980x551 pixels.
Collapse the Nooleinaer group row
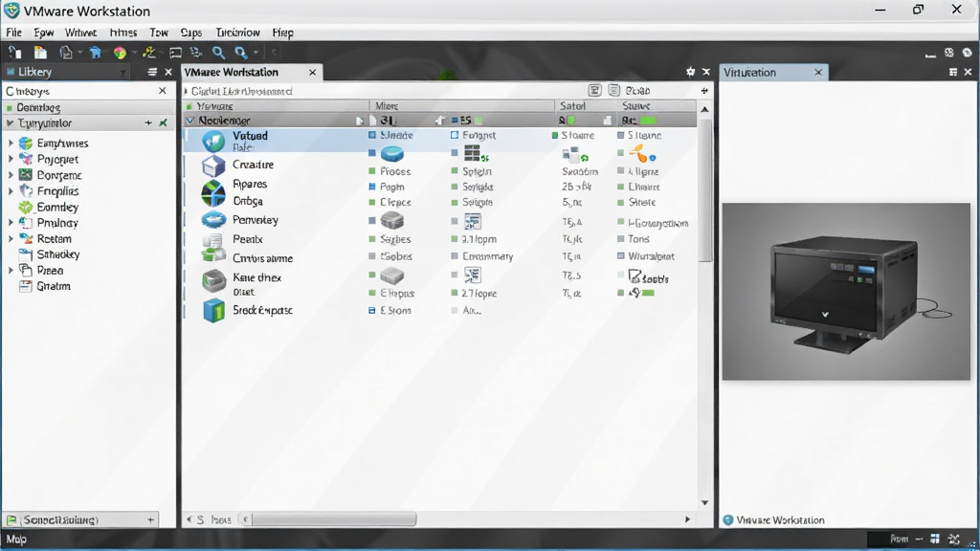point(190,121)
